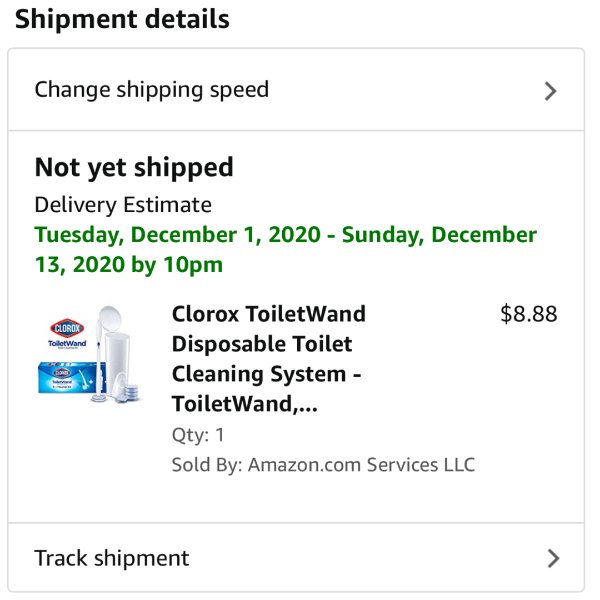Click the Qty: 1 quantity text
600x600 pixels.
[x=198, y=435]
